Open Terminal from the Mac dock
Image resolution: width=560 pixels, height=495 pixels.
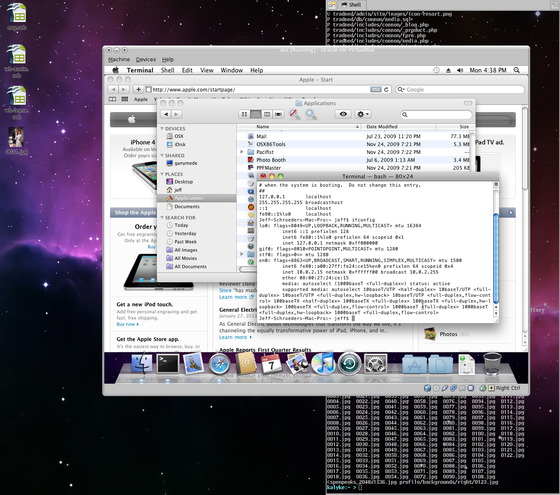tap(168, 364)
